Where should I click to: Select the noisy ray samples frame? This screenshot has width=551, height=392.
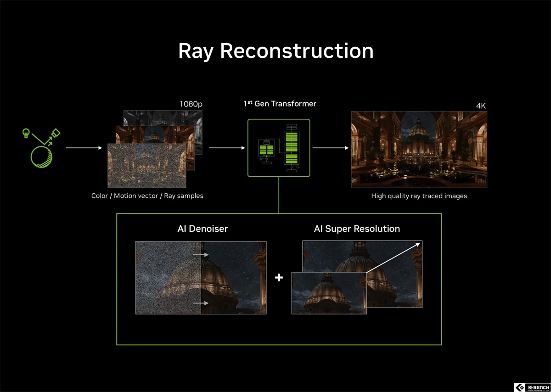pos(147,166)
